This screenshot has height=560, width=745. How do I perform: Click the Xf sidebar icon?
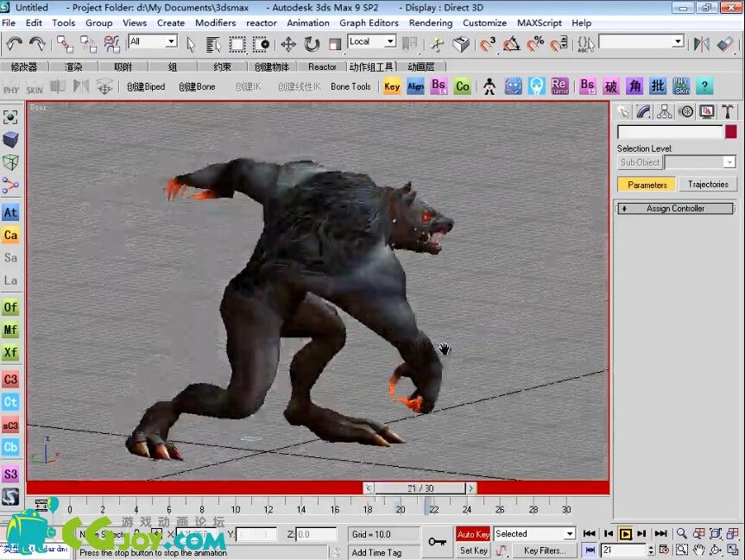(10, 352)
